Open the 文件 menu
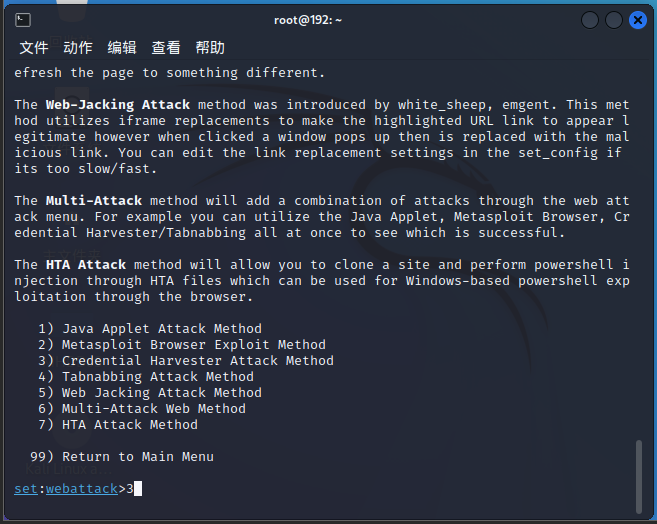 34,48
